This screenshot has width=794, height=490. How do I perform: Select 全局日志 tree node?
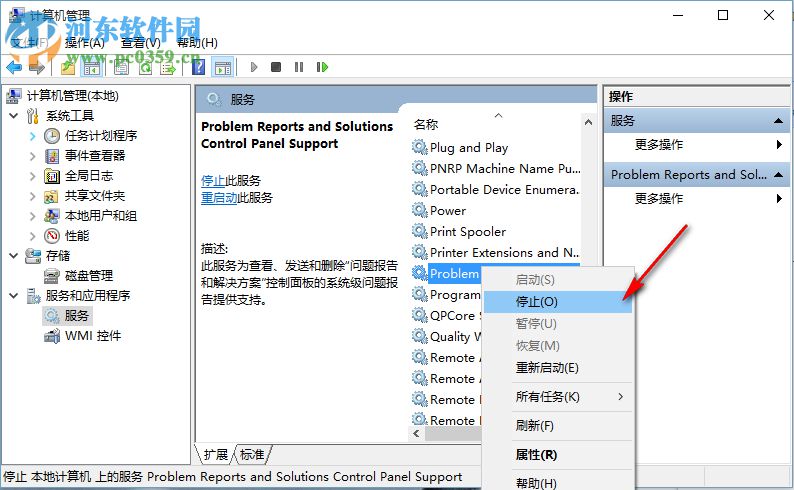point(89,176)
